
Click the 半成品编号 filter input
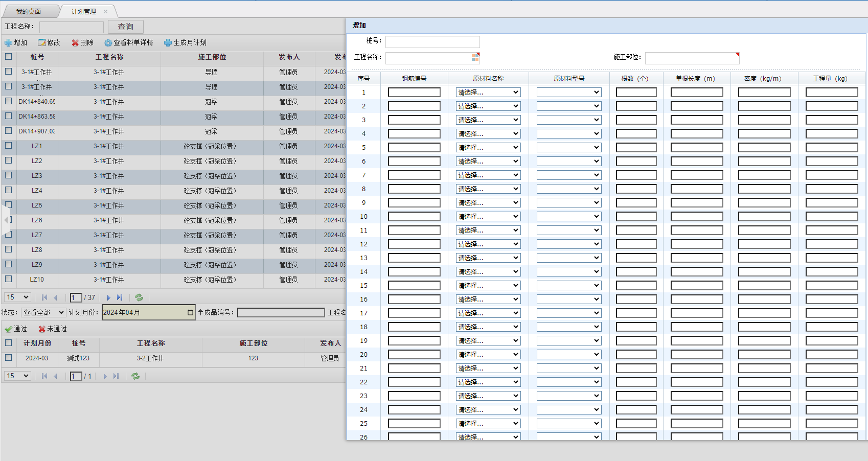[x=281, y=312]
